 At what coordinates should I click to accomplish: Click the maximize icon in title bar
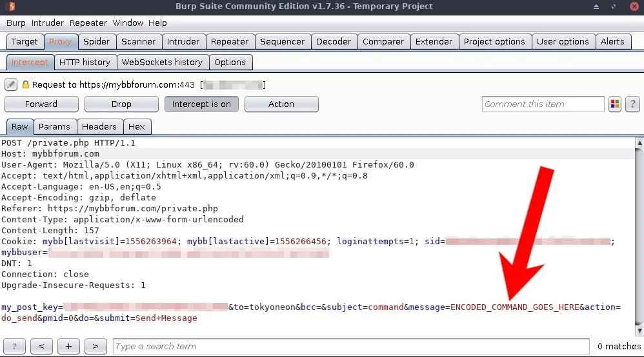pyautogui.click(x=614, y=6)
